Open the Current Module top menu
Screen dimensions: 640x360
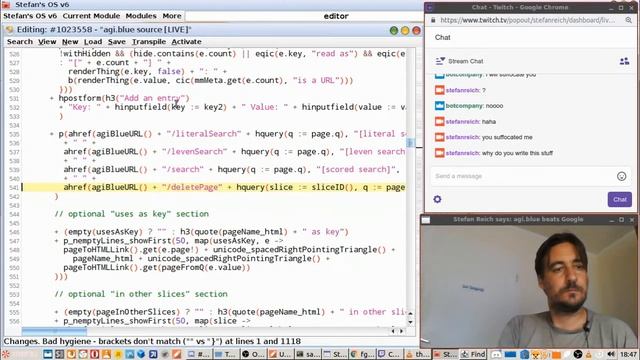(x=91, y=16)
